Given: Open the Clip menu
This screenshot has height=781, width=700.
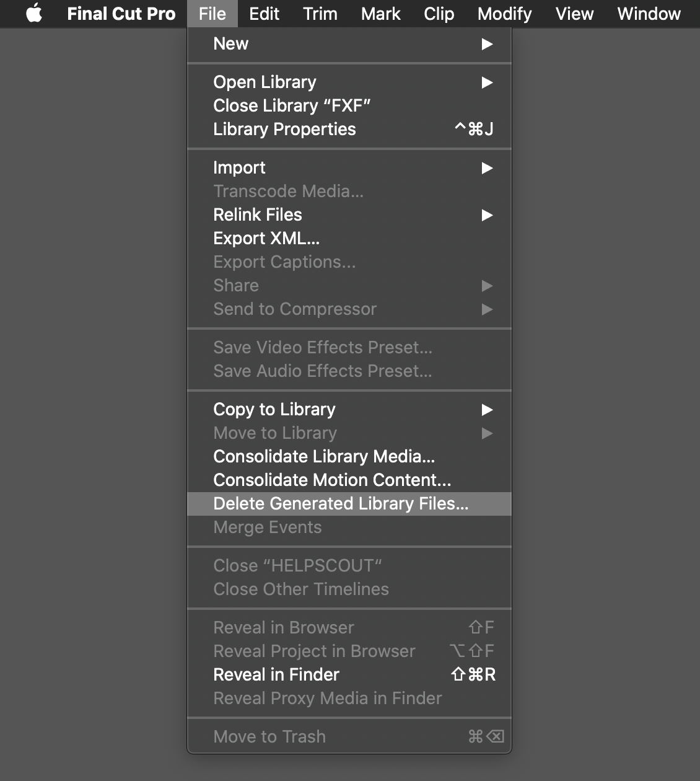Looking at the screenshot, I should pos(439,14).
